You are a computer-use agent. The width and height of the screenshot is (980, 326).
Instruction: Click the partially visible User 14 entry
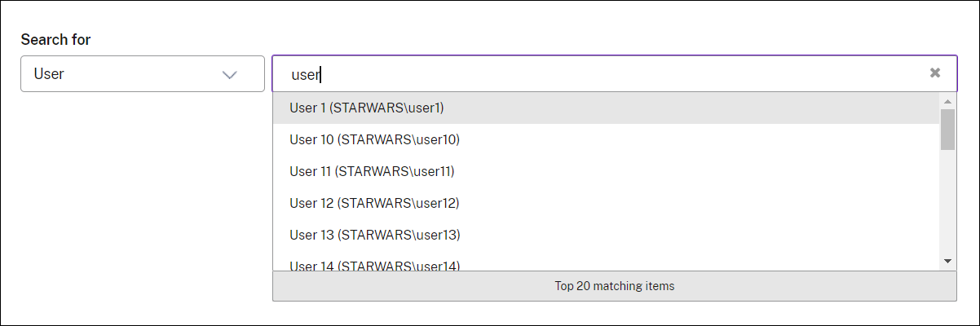point(374,264)
